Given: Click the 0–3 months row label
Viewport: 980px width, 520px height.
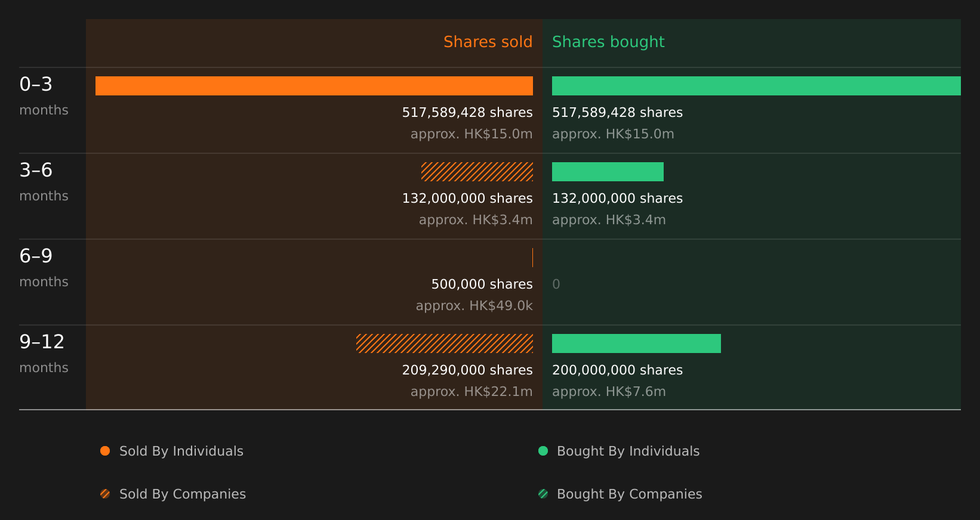Looking at the screenshot, I should pos(44,95).
